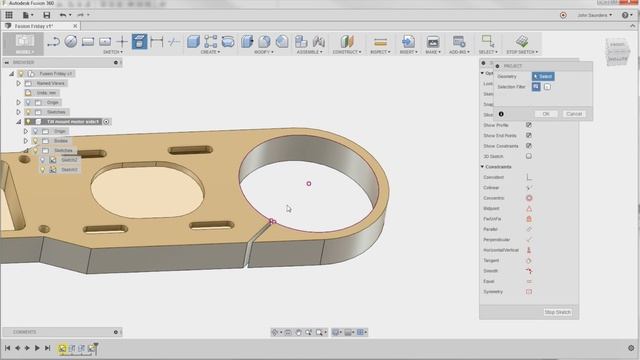
Task: Click the Insert icon
Action: coord(408,42)
